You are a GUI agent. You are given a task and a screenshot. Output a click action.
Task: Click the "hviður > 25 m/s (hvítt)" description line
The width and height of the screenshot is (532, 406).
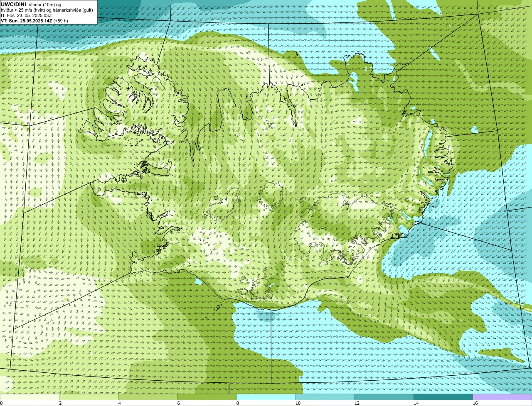47,10
